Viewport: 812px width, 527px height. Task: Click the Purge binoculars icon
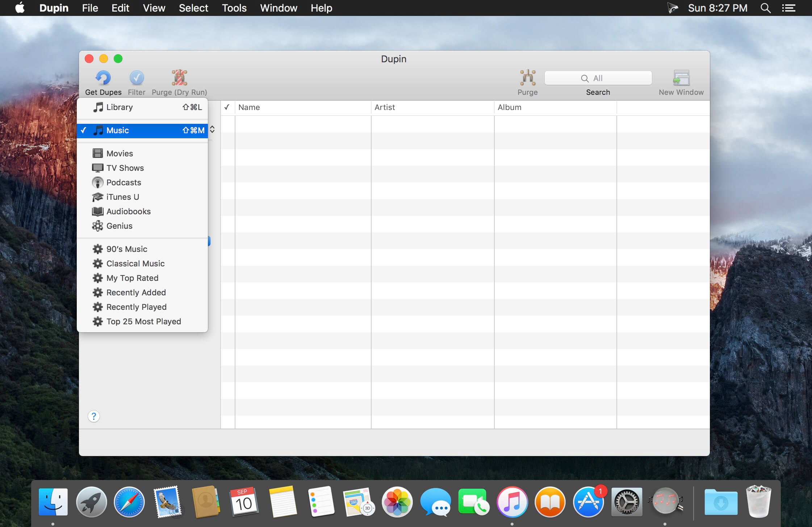click(528, 77)
